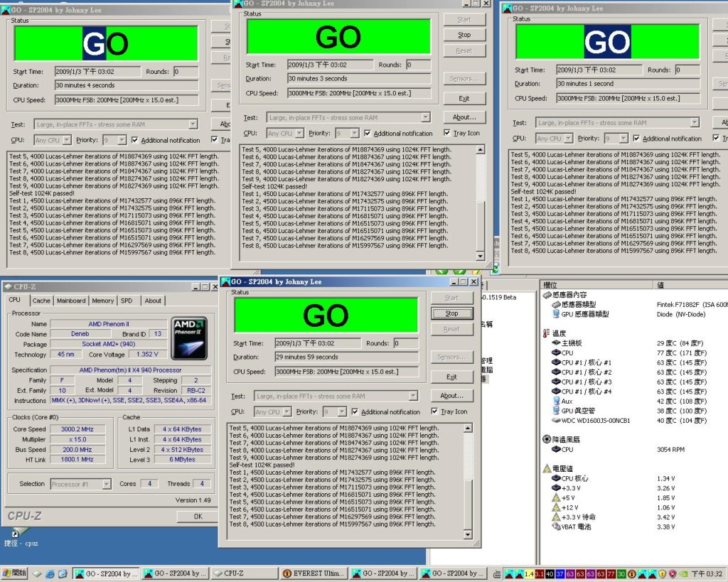The image size is (728, 582).
Task: Click Stop in the 29 minutes 59 seconds window
Action: [x=451, y=313]
